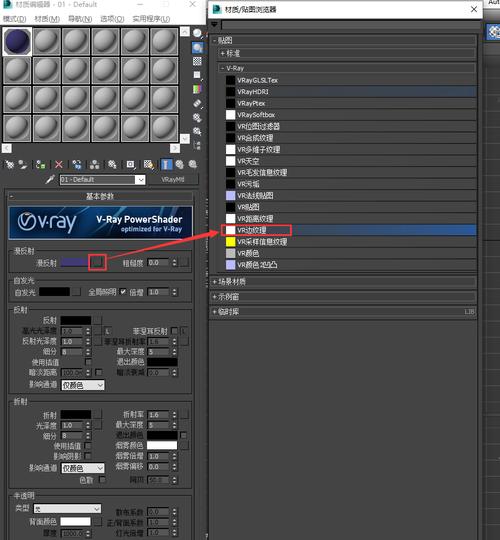Enable the 菲涅耳反射 checkbox

(175, 331)
